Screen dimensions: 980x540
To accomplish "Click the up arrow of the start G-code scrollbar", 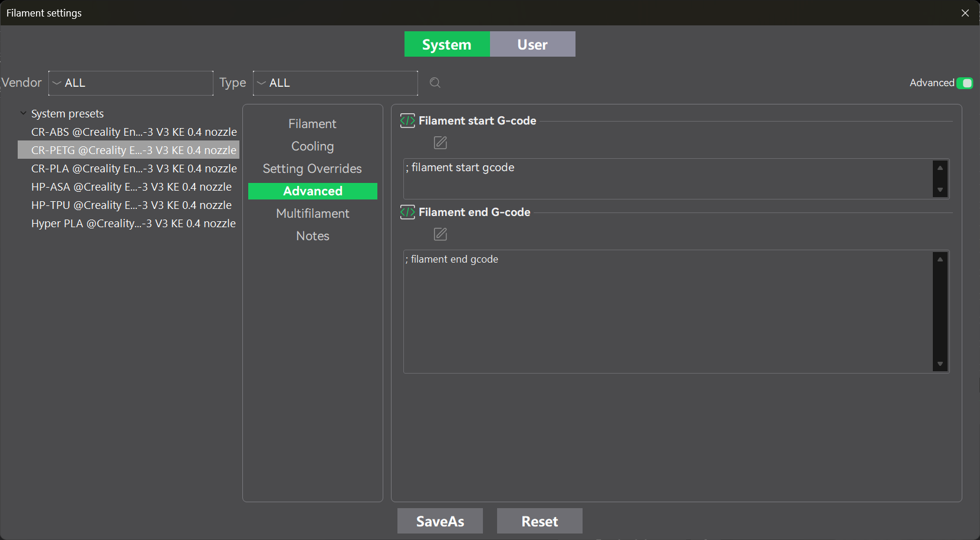I will click(x=940, y=168).
